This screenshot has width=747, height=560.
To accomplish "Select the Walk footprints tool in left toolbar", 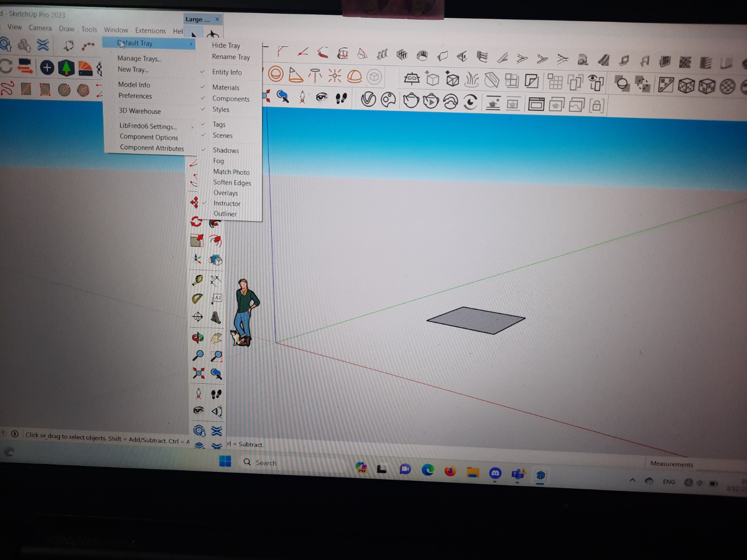I will 216,394.
